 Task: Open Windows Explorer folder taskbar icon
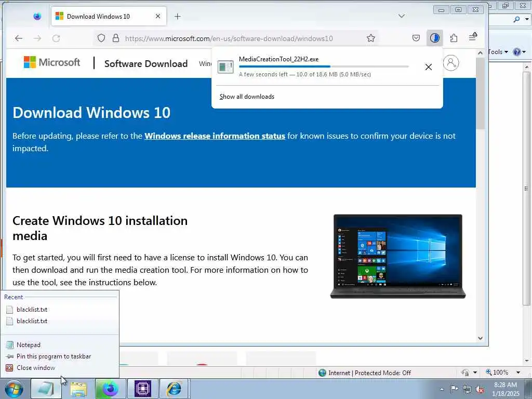pyautogui.click(x=78, y=389)
